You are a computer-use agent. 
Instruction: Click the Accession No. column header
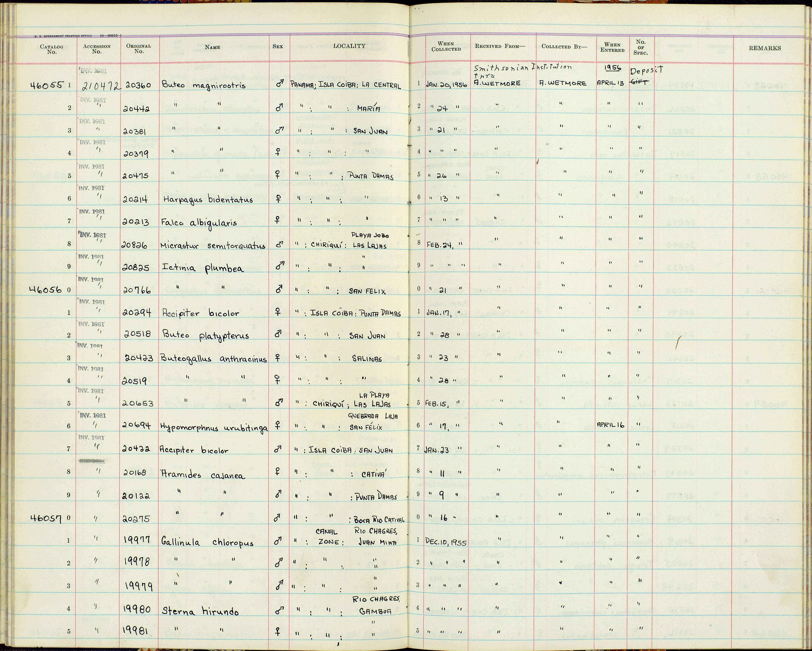97,49
